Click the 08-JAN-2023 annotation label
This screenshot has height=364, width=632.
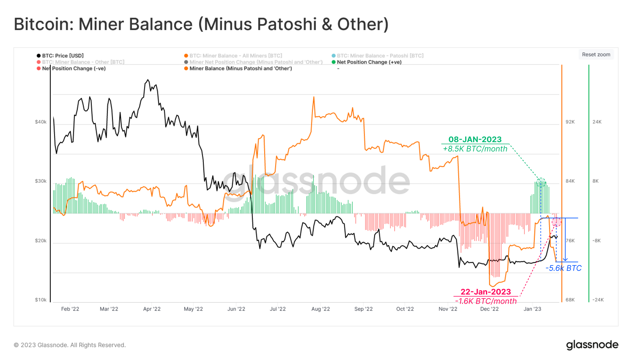pos(475,139)
